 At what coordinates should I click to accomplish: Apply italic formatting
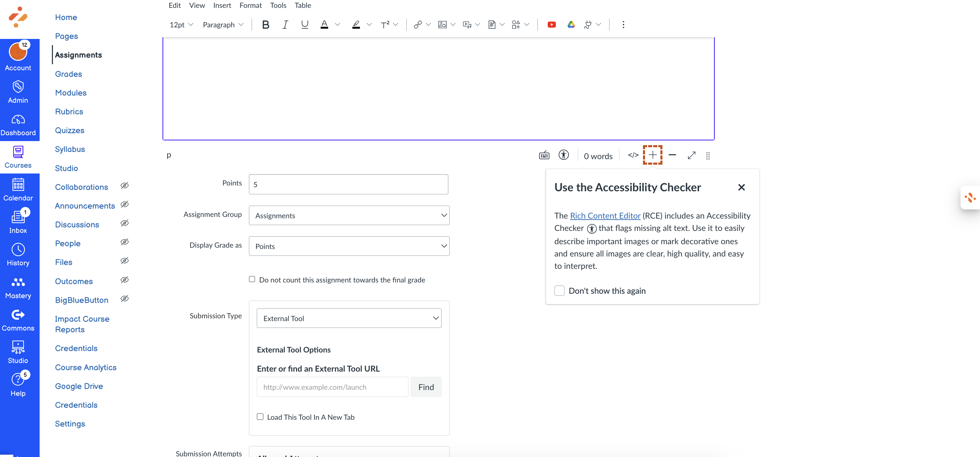click(x=285, y=24)
